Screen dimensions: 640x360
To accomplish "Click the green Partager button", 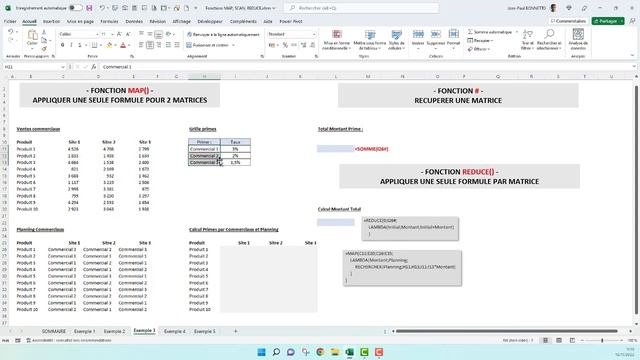I will pos(608,21).
